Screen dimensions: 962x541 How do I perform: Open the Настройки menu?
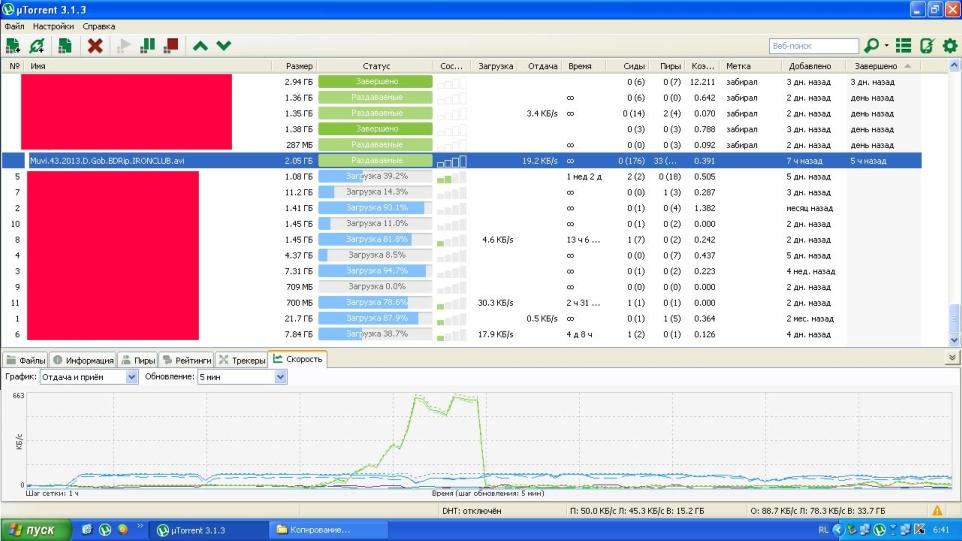coord(53,26)
